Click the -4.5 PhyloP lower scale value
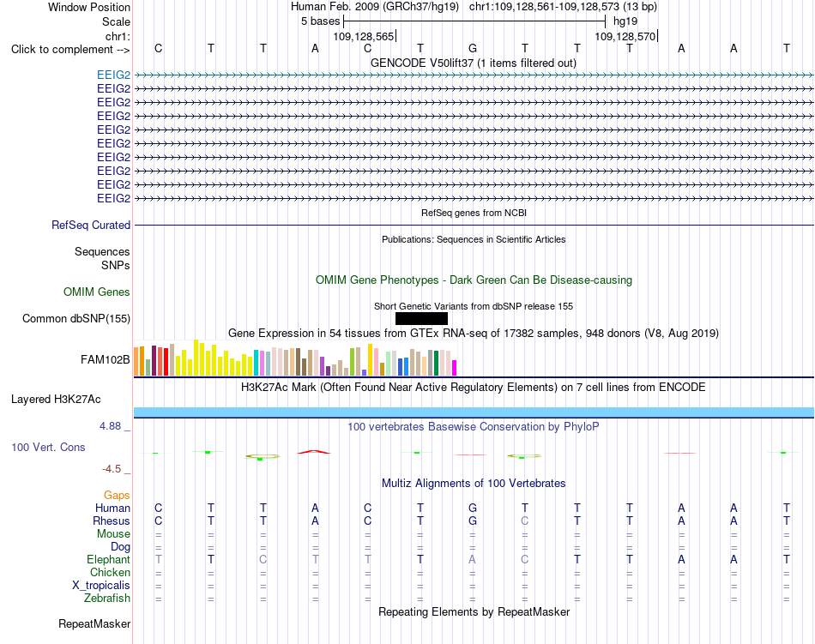This screenshot has width=815, height=644. click(112, 469)
